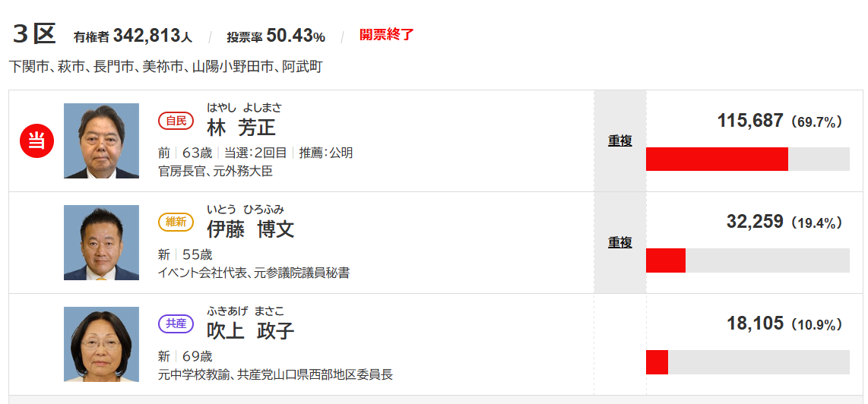Click the 10.9% vote share bar
Viewport: 868px width, 404px height.
747,362
